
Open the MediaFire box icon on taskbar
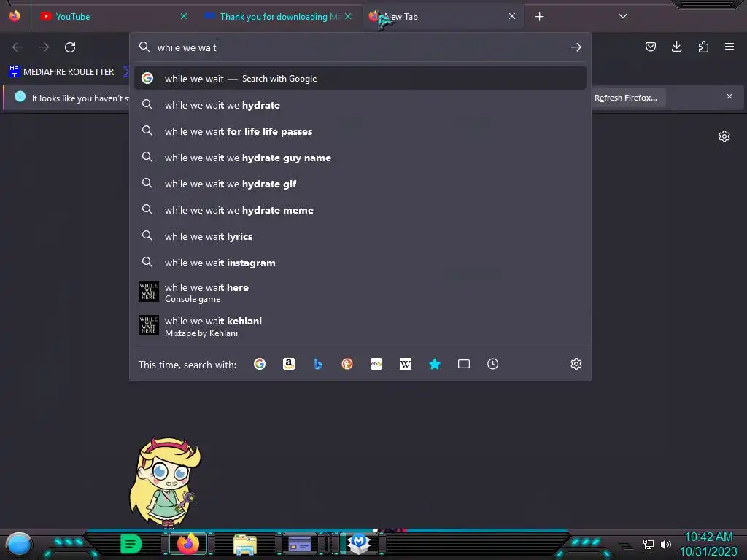point(359,543)
